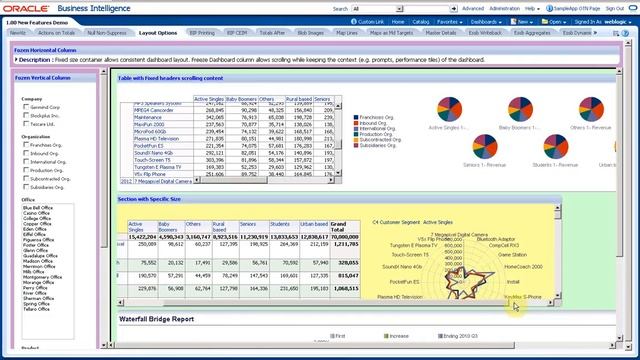Show more dashboard tabs with the arrow

[595, 33]
